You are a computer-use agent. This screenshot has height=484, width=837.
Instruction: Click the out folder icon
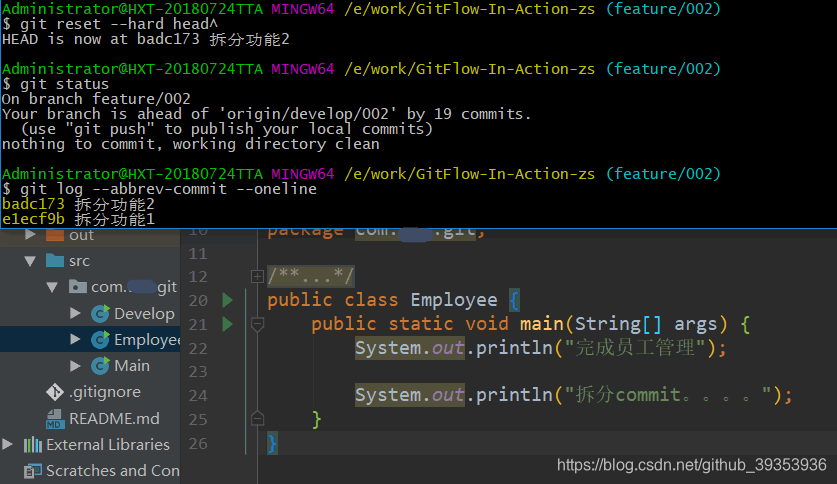(x=55, y=235)
